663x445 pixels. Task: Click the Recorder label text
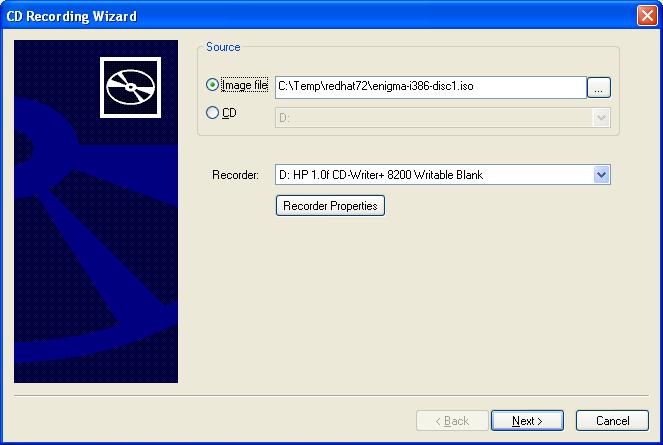coord(236,175)
